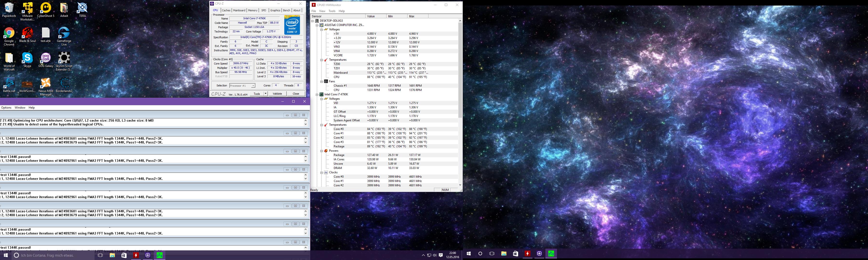This screenshot has height=260, width=868.
Task: Open the View menu in HWMonitor
Action: coord(322,11)
